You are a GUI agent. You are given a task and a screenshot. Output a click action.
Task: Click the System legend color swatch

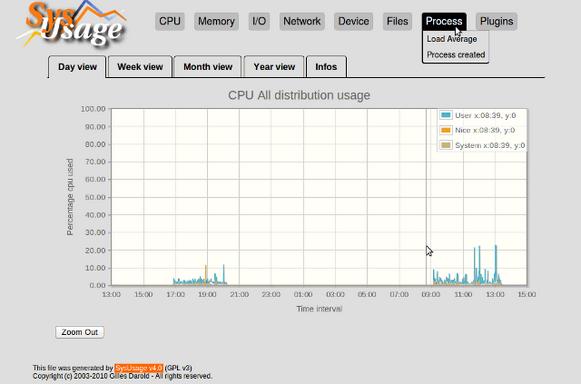click(446, 145)
